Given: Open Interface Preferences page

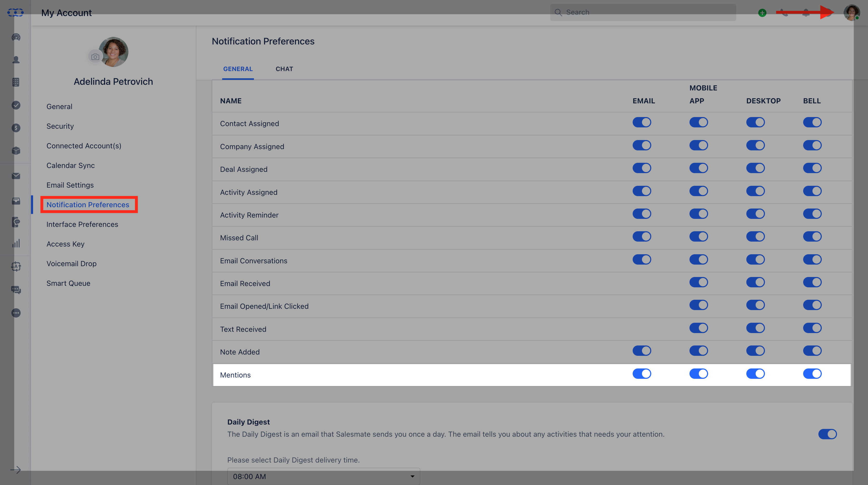Looking at the screenshot, I should (82, 225).
